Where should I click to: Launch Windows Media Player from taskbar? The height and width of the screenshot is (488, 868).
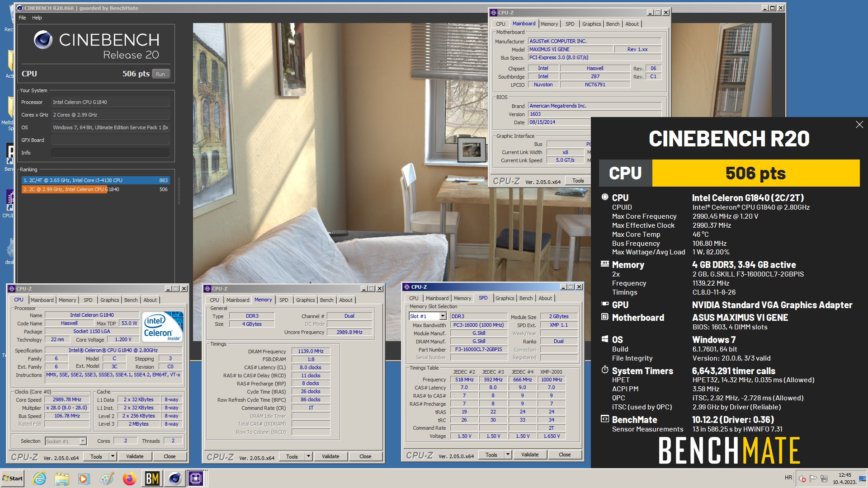84,479
